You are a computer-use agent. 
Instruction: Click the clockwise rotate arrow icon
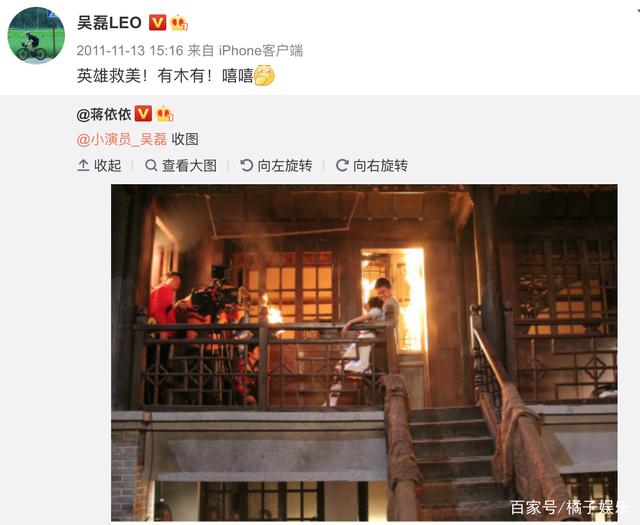(342, 165)
